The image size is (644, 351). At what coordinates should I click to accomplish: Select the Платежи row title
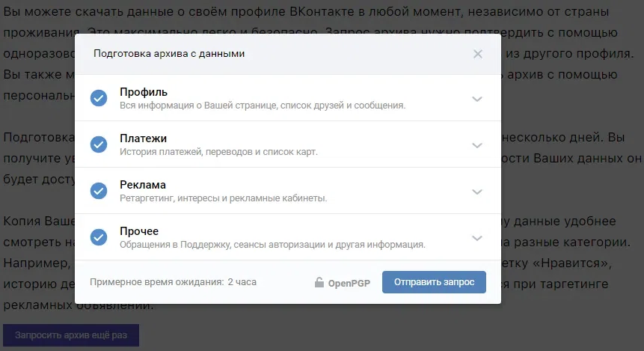tap(144, 138)
